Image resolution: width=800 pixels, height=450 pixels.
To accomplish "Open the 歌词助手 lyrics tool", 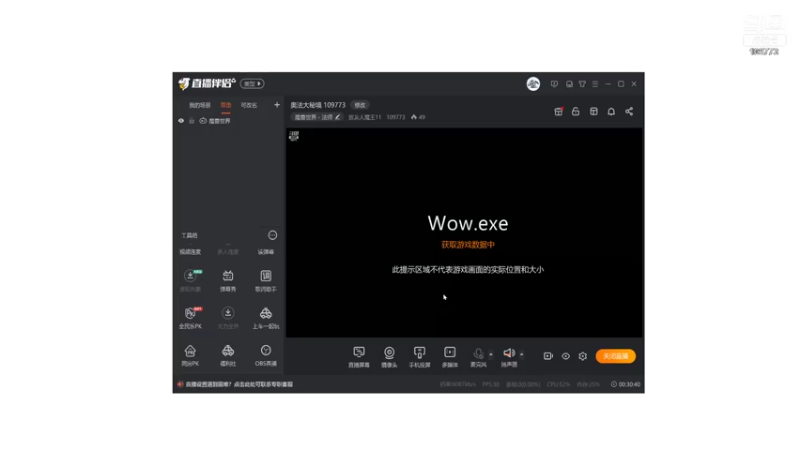I will 266,280.
